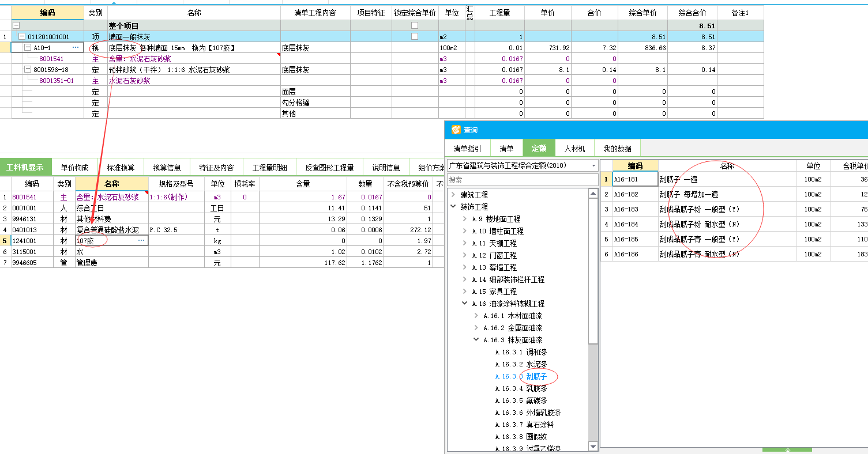This screenshot has height=454, width=868.
Task: Open the 人材机 tab
Action: [574, 149]
